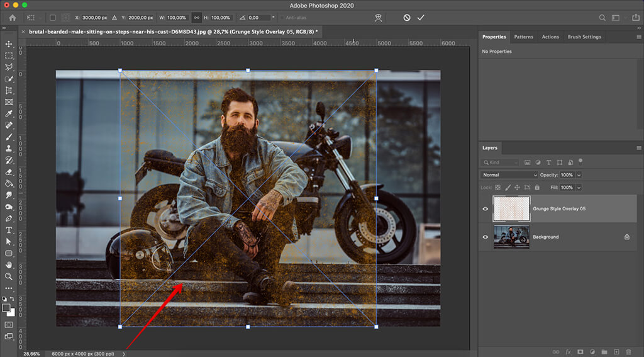This screenshot has height=357, width=644.
Task: Open the Layers panel menu
Action: [x=639, y=148]
